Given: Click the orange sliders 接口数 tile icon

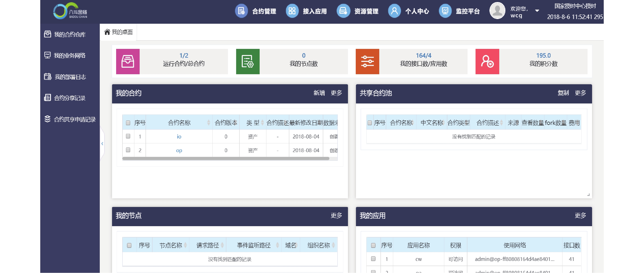Looking at the screenshot, I should click(x=367, y=62).
